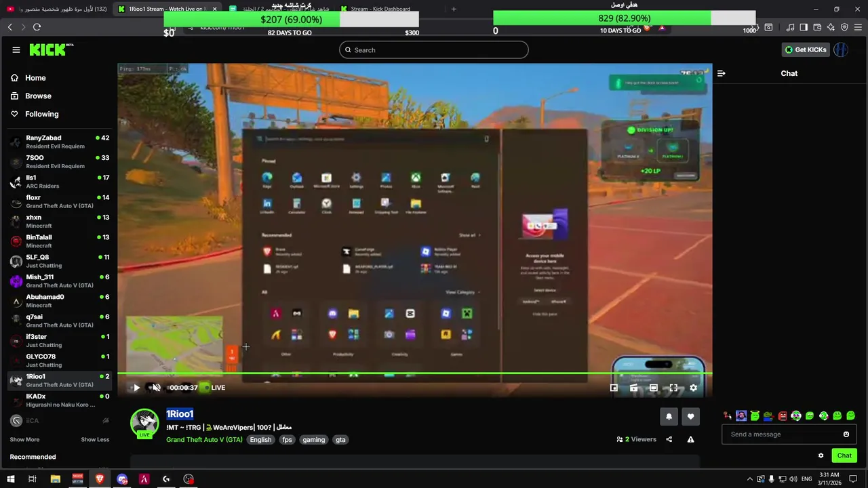Open xhxn Minecraft channel
This screenshot has width=868, height=488.
pyautogui.click(x=60, y=221)
